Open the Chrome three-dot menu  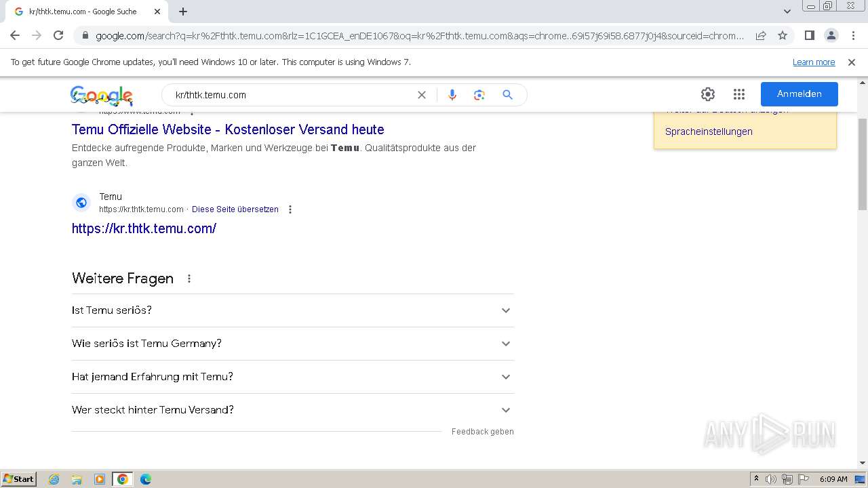coord(853,35)
